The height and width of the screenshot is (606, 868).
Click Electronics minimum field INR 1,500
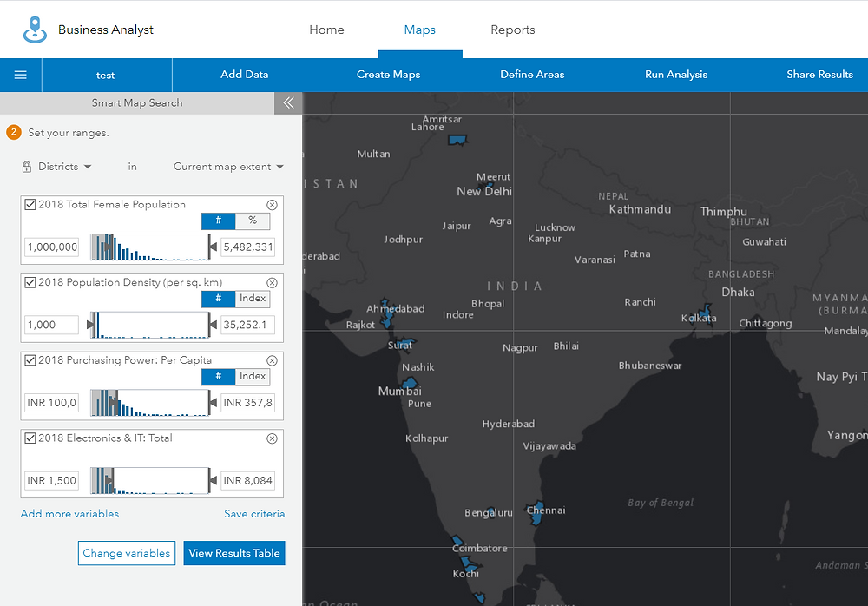51,481
